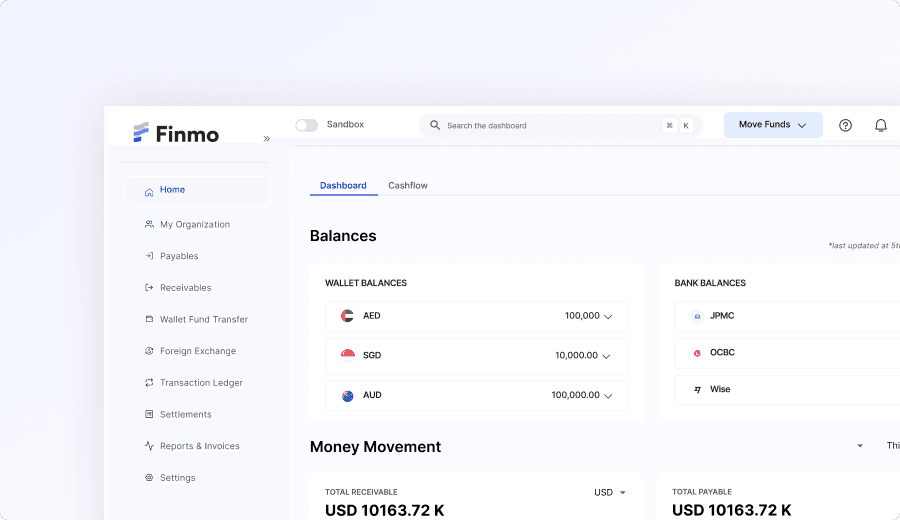Click the AED flag icon
The width and height of the screenshot is (900, 520).
pyautogui.click(x=347, y=316)
